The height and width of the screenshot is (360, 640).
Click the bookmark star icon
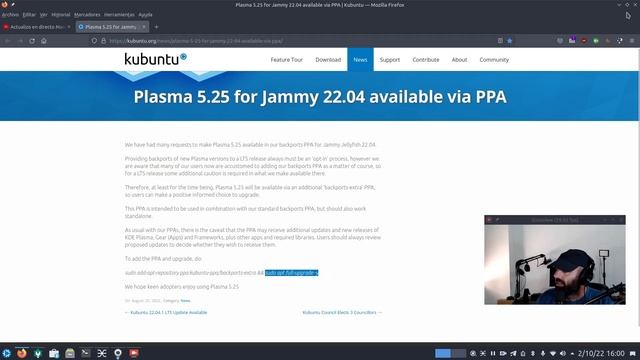510,40
